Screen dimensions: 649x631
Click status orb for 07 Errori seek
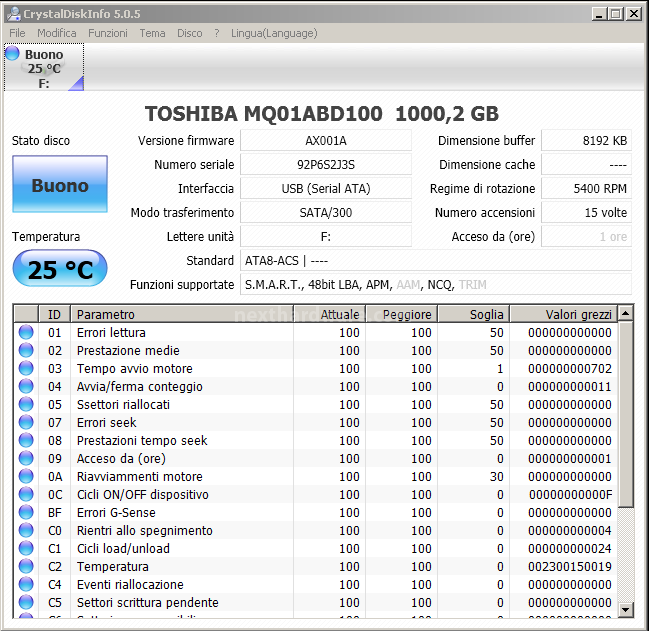point(26,422)
